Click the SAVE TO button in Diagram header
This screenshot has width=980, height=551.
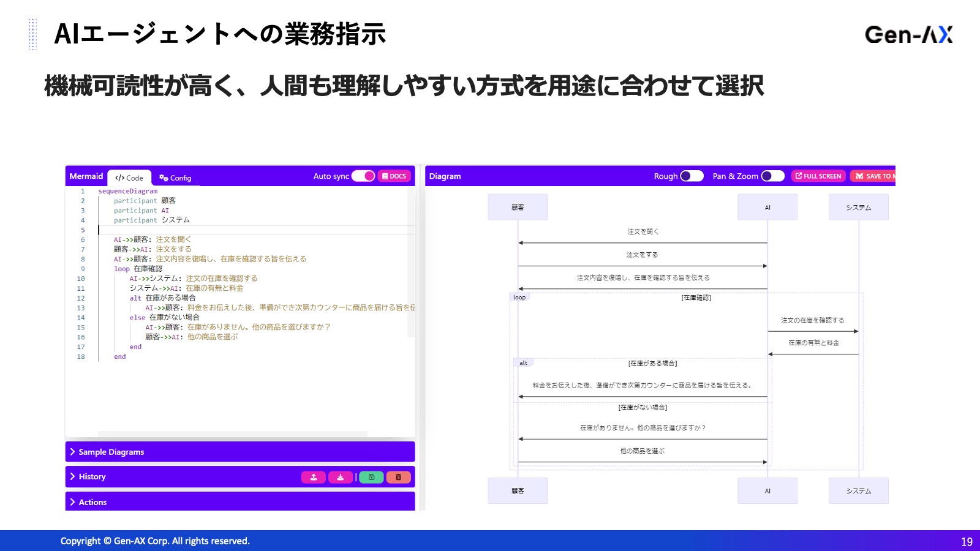pyautogui.click(x=875, y=176)
